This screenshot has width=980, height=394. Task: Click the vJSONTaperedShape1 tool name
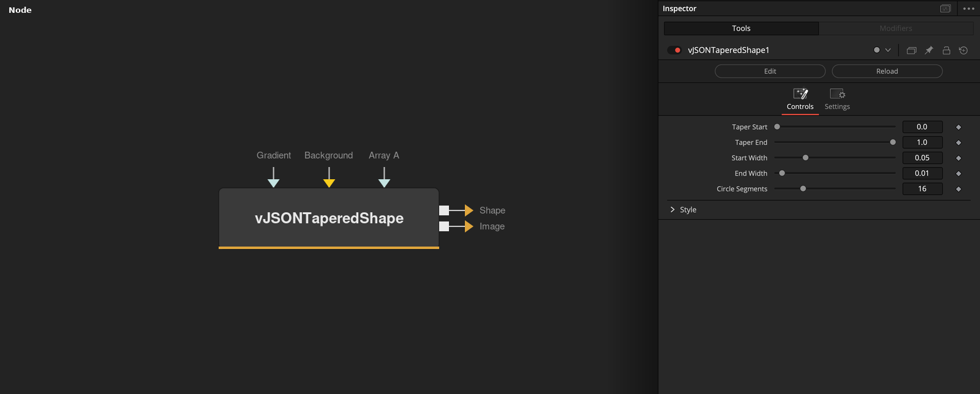coord(728,50)
